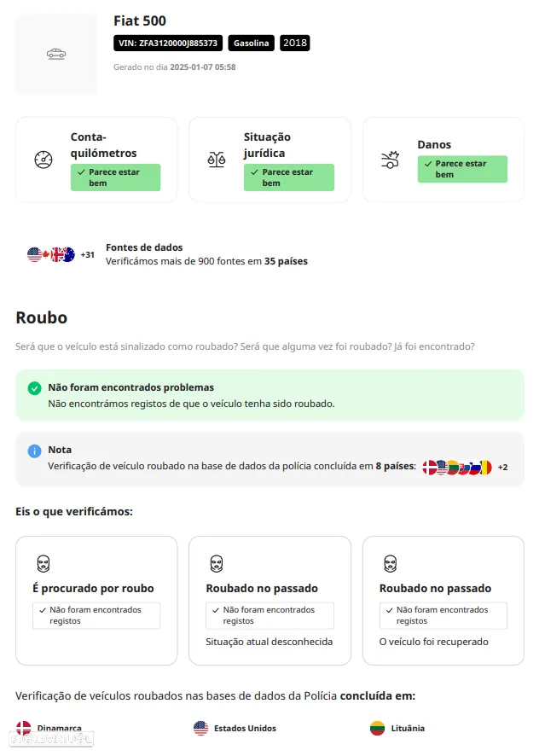The width and height of the screenshot is (539, 756).
Task: Click Parece estar bem under Situação jurídica
Action: pyautogui.click(x=289, y=177)
